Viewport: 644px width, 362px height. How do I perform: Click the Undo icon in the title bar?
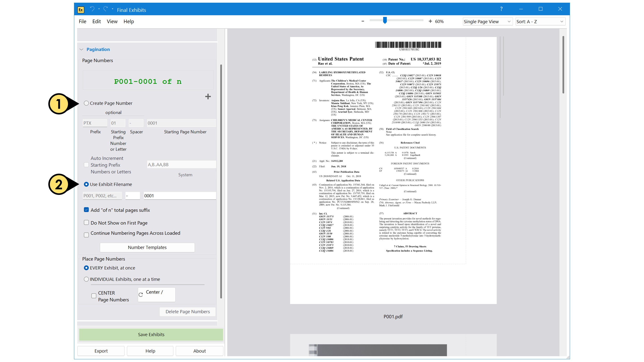coord(93,9)
